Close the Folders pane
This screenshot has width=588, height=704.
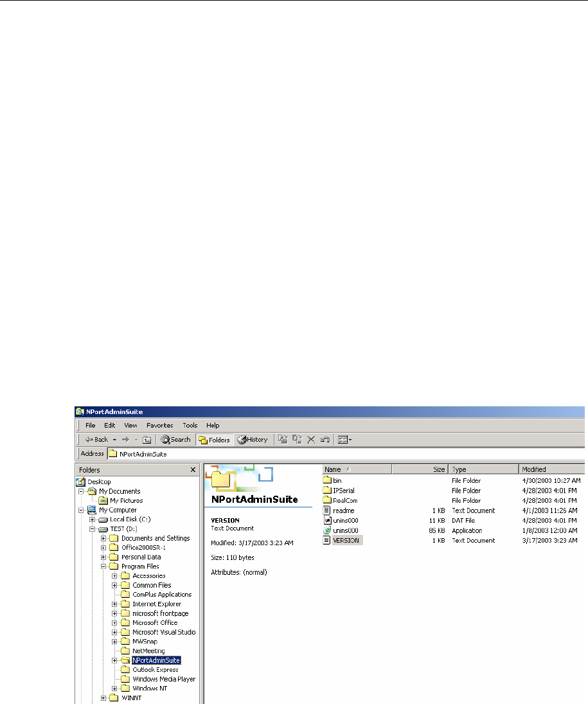point(193,469)
